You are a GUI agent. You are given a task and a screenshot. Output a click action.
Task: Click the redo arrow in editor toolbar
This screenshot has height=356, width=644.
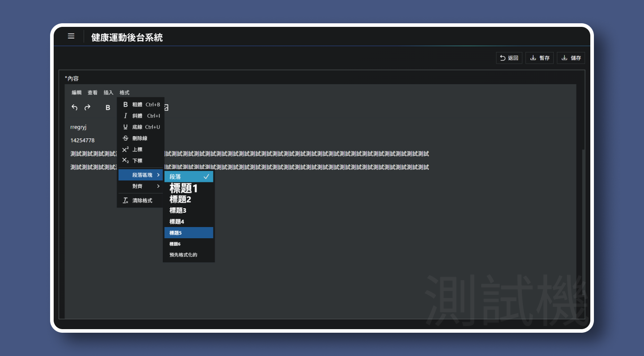click(x=88, y=107)
